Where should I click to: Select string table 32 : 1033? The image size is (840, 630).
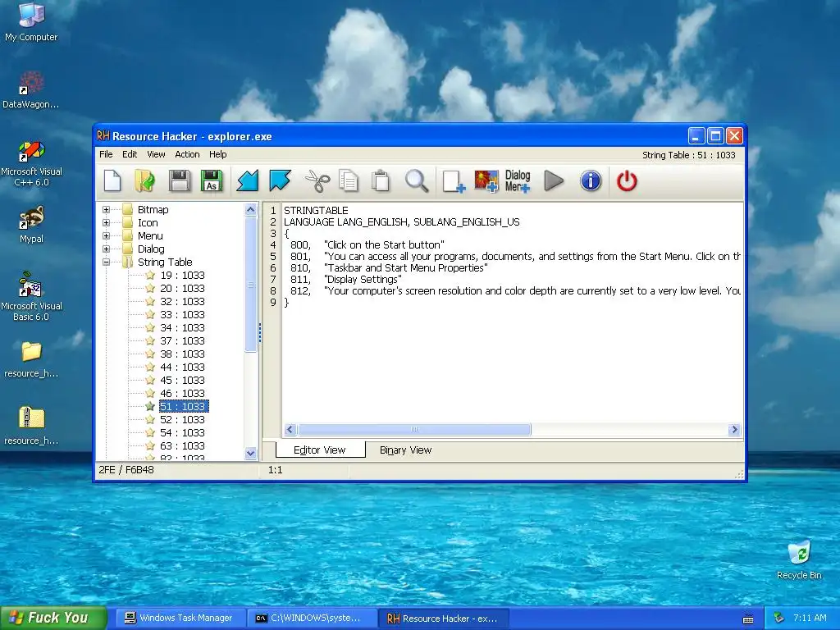182,302
